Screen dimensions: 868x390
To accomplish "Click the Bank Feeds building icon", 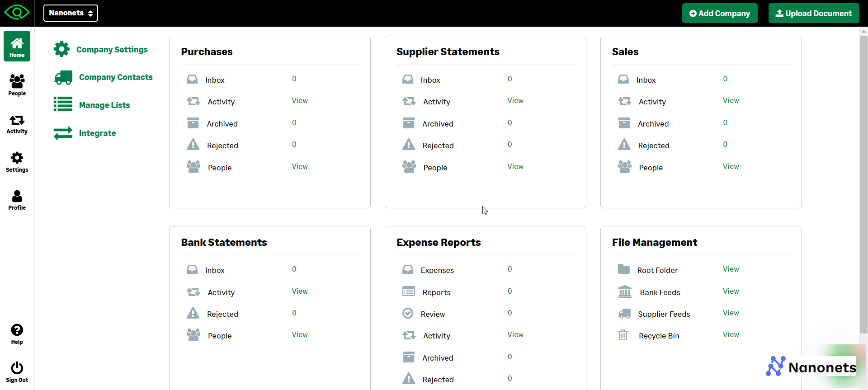I will point(625,291).
